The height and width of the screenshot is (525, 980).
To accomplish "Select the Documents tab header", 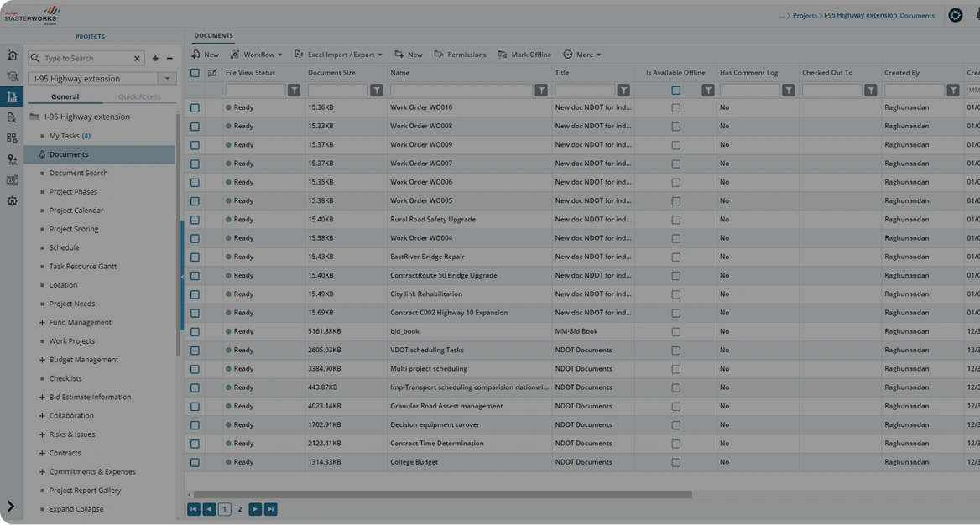I will pos(213,35).
